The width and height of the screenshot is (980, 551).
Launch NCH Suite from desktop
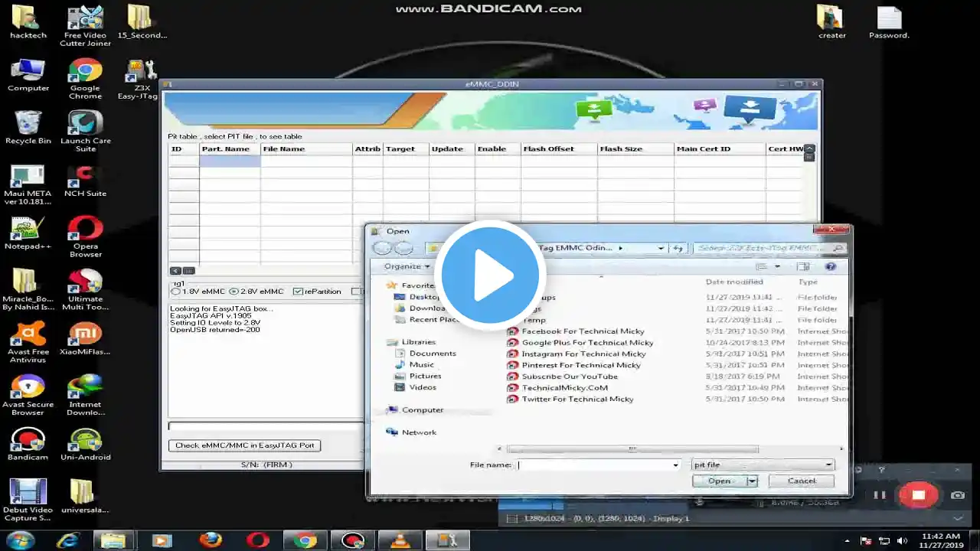tap(85, 181)
